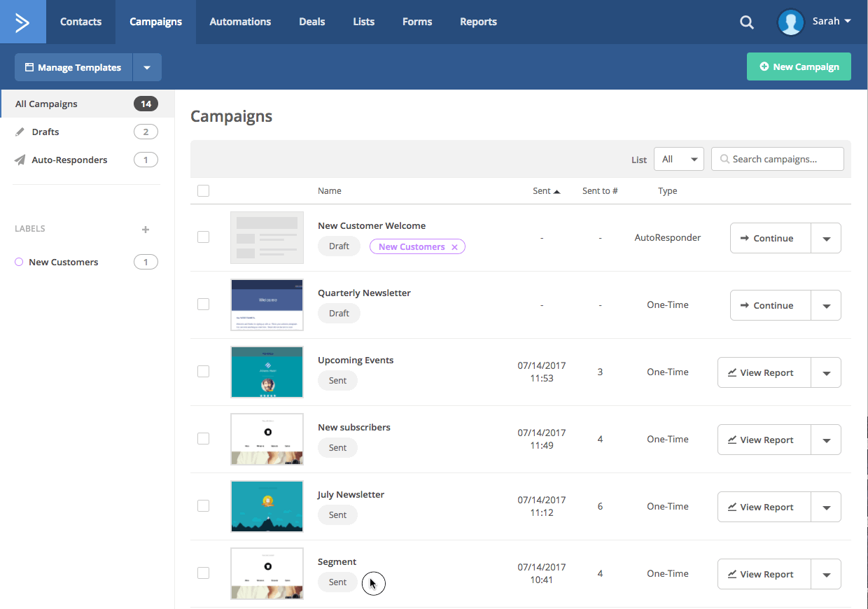Viewport: 868px width, 609px height.
Task: Tick the select-all campaigns checkbox
Action: coord(203,190)
